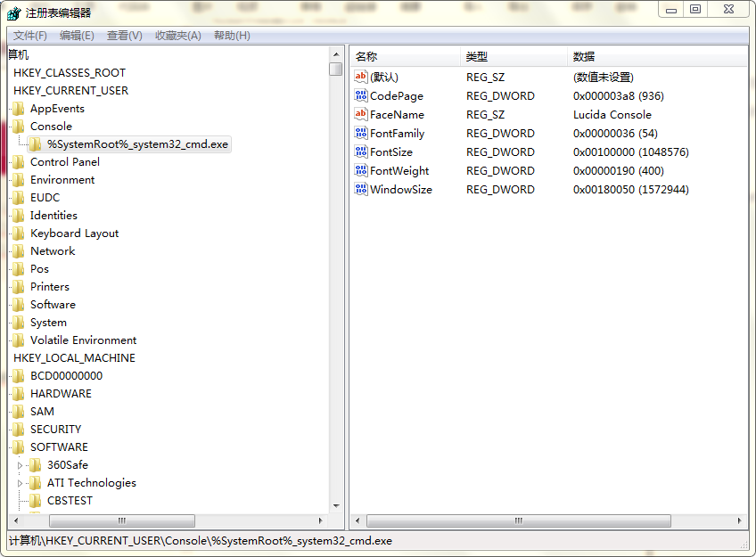Click the (默认) default string value icon
Viewport: 756px width, 557px height.
pos(361,77)
